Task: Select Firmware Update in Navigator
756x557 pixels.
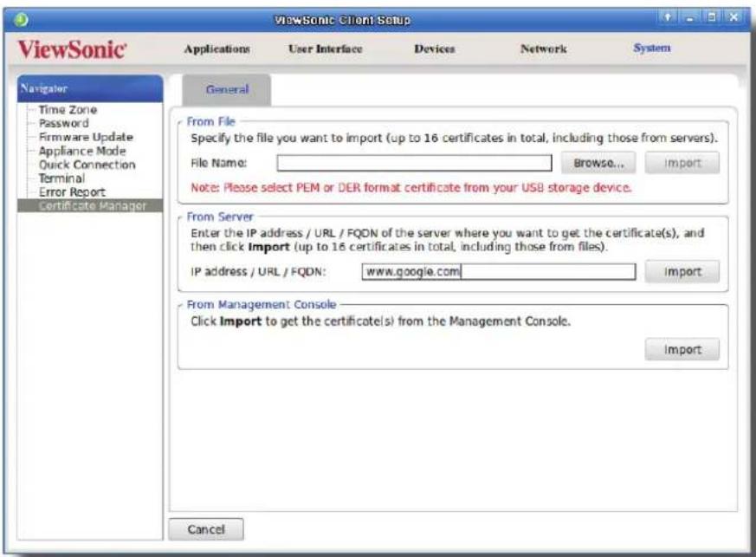Action: 86,137
